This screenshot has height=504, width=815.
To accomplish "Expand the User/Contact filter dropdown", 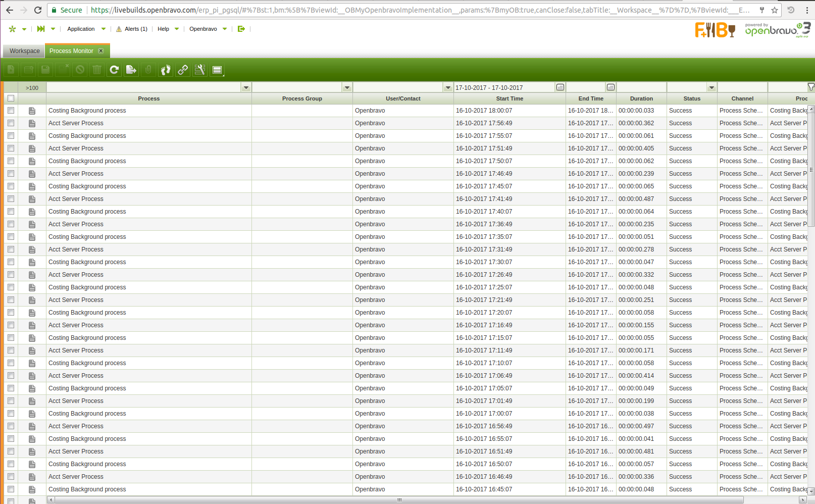I will coord(448,87).
